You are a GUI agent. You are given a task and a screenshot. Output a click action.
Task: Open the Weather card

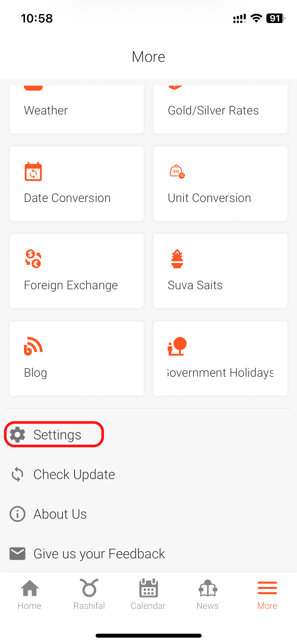coord(77,110)
